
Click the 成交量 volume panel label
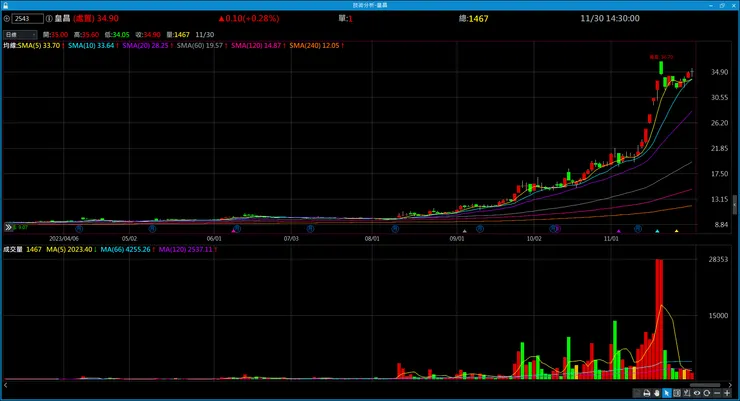click(13, 250)
